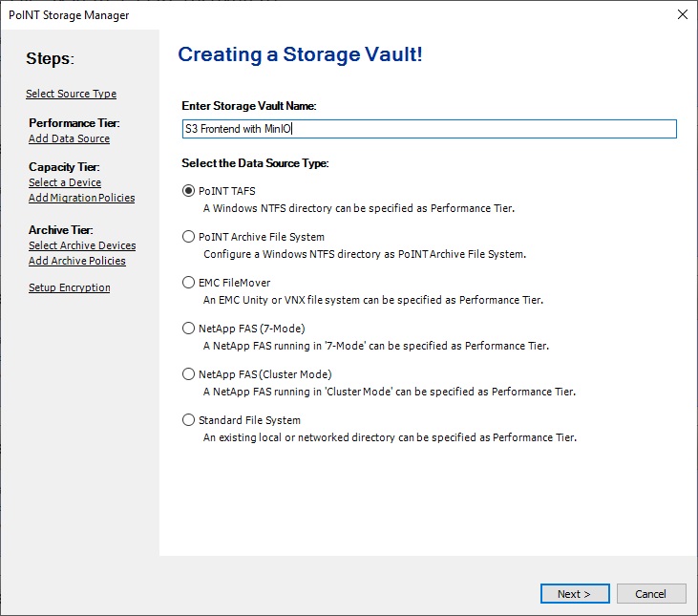This screenshot has width=698, height=616.
Task: Close the PoINT Storage Manager dialog
Action: point(682,14)
